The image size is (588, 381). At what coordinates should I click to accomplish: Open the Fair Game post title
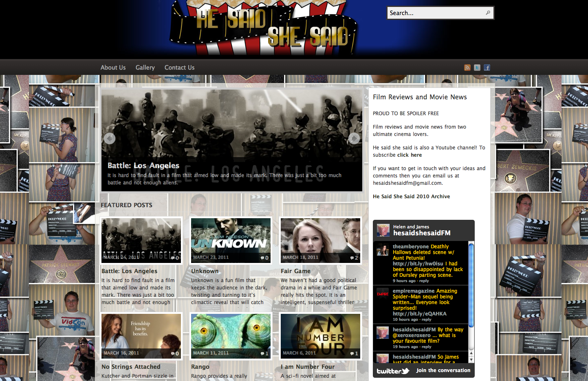tap(295, 271)
